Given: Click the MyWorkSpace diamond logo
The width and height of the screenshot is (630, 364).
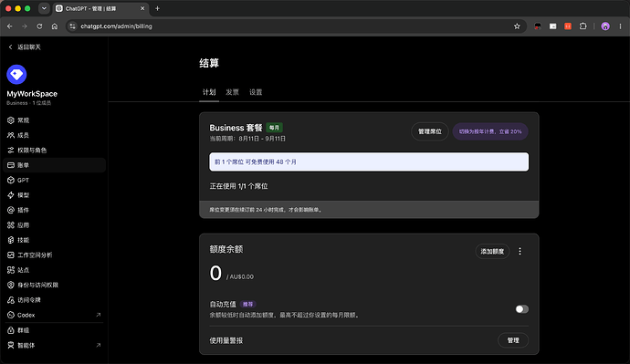Looking at the screenshot, I should click(16, 74).
